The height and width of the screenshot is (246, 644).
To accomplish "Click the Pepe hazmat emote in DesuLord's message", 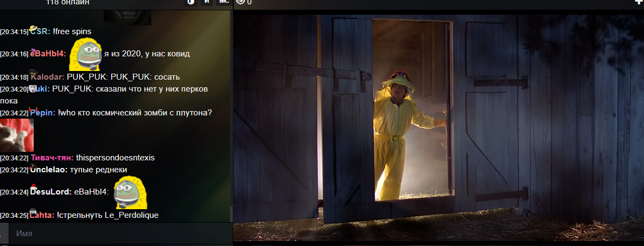I will point(130,192).
